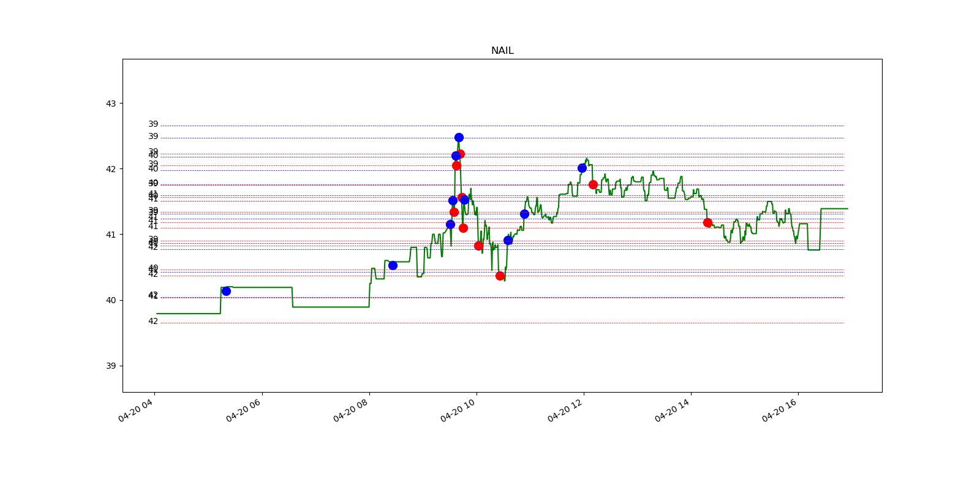
Task: Select the earliest blue marker near 05:20
Action: pos(226,291)
